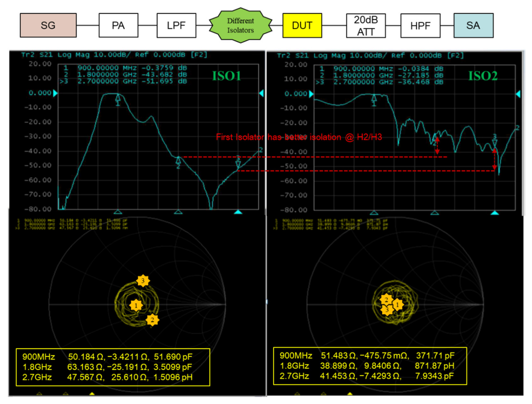Click ISO1 left reference level arrow at 0.000
Viewport: 532px width, 404px height.
click(55, 93)
